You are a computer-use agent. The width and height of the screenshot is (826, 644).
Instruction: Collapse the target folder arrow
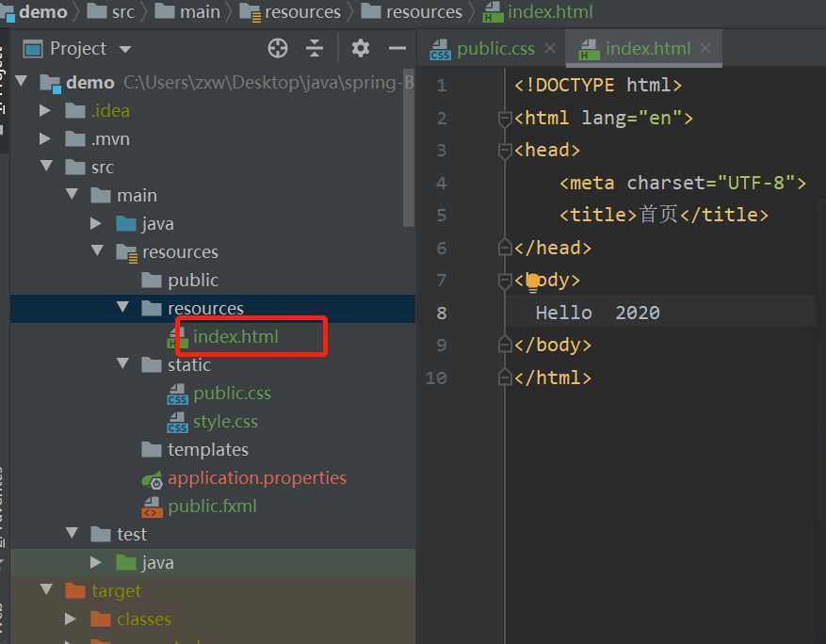[x=46, y=589]
